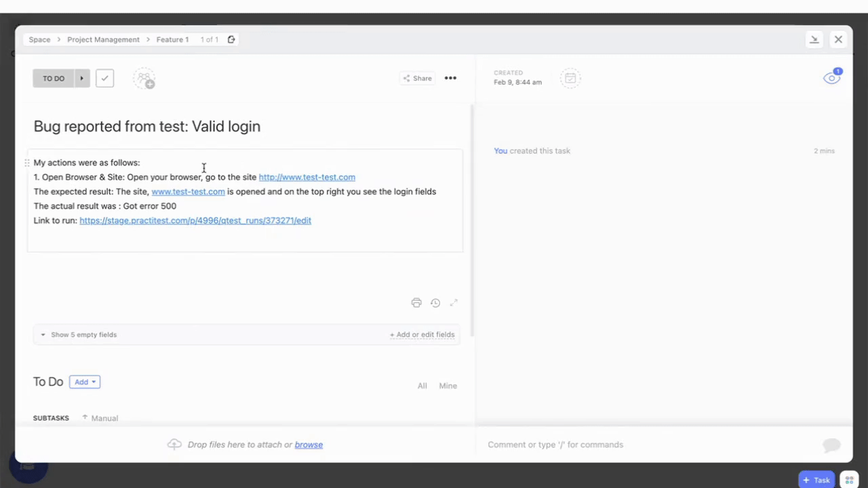Expand Show 5 empty fields
Viewport: 868px width, 488px height.
tap(79, 335)
